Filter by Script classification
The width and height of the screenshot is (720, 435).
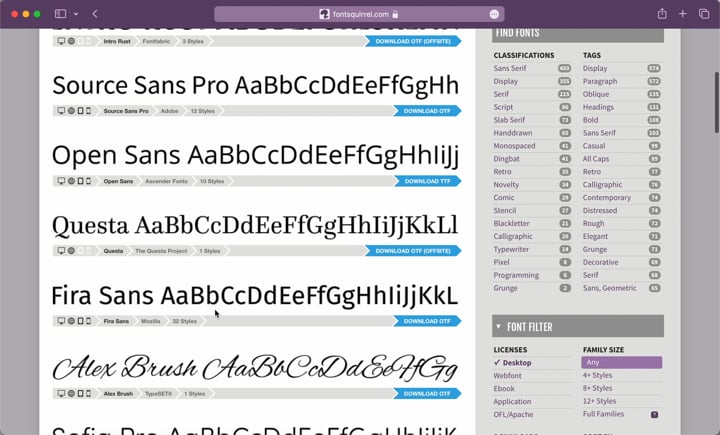pos(503,107)
